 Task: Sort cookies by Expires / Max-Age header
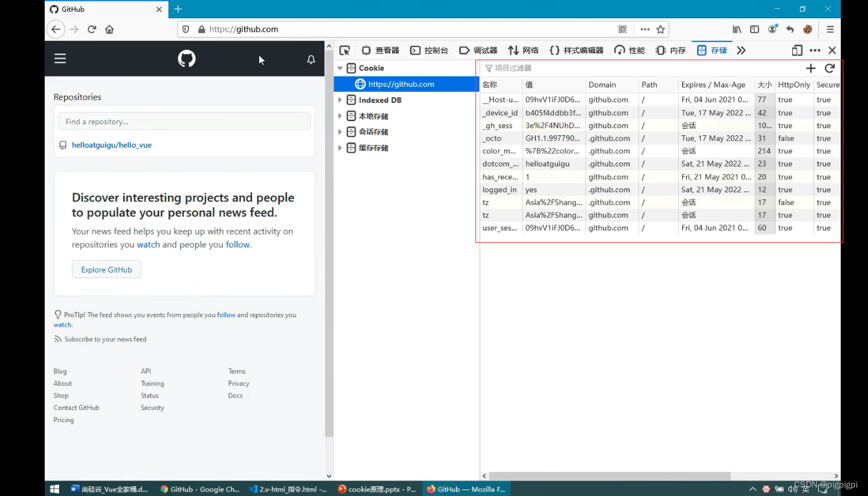[716, 85]
